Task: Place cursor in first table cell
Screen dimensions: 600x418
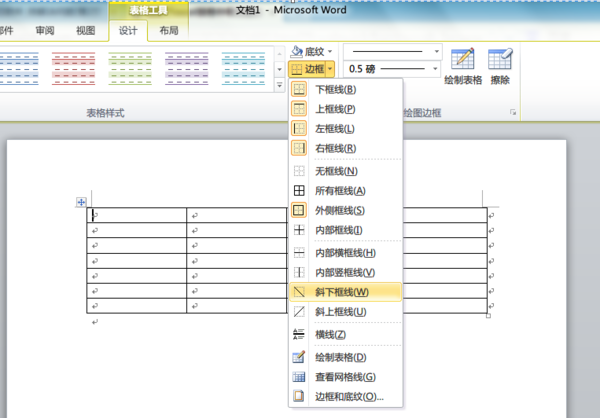Action: 137,216
